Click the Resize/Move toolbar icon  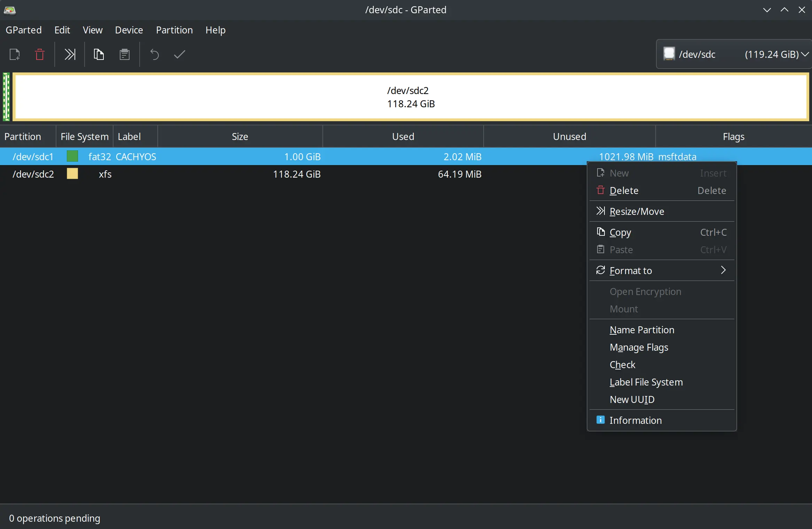pyautogui.click(x=70, y=55)
